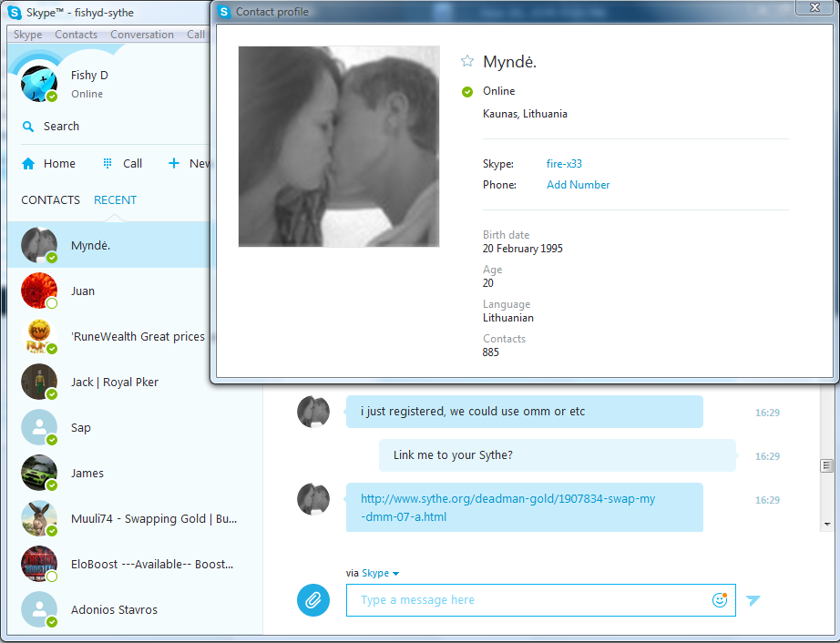Click the contacts count '885'
Viewport: 840px width, 643px height.
[491, 352]
